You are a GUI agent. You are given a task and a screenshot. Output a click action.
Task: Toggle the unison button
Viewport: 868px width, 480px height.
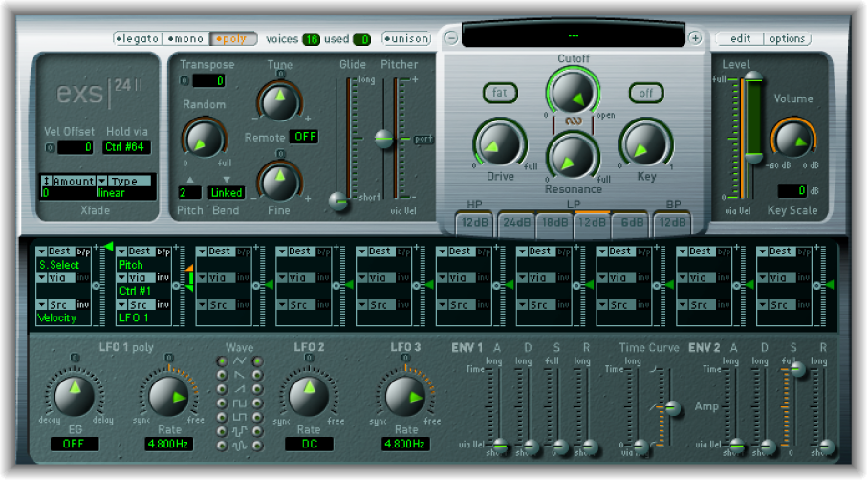[x=407, y=39]
